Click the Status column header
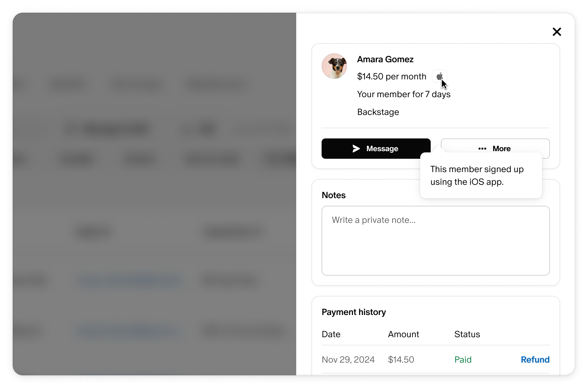The width and height of the screenshot is (588, 388). pos(467,334)
